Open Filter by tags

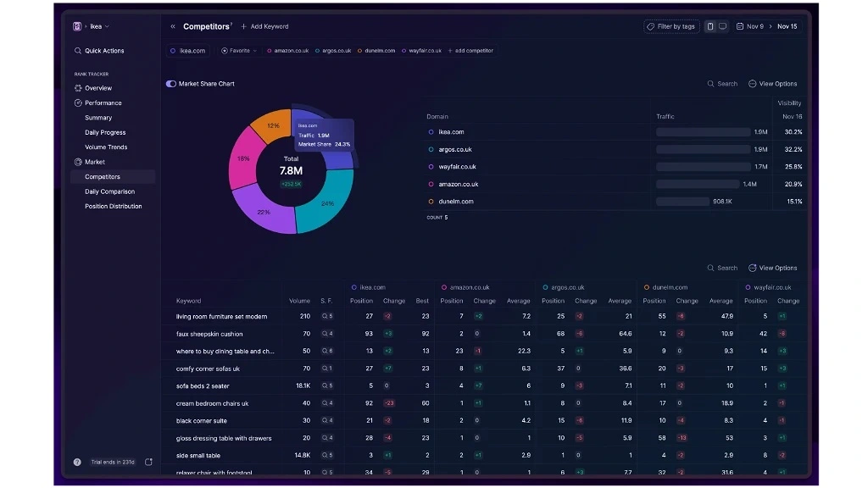pyautogui.click(x=671, y=26)
